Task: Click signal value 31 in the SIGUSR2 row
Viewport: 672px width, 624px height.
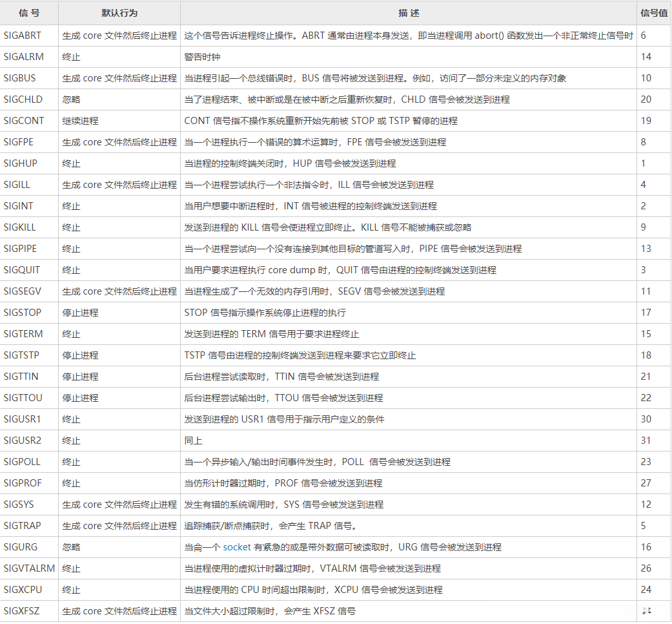Action: (646, 441)
